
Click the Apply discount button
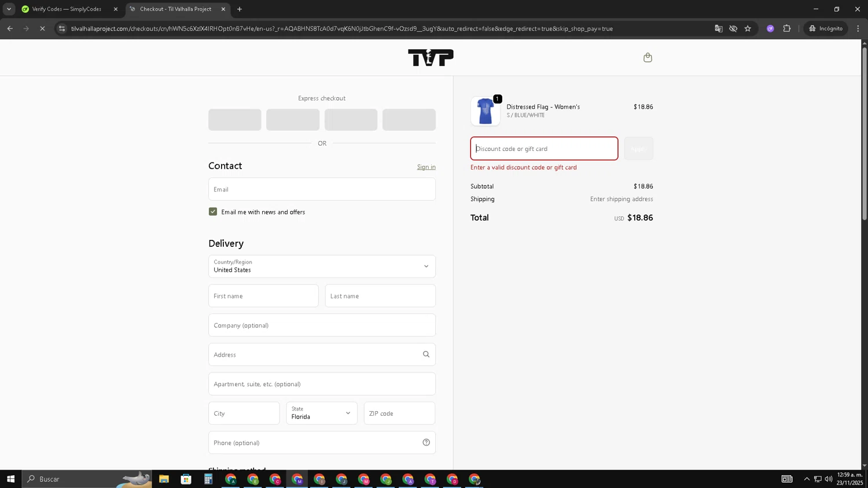[x=638, y=149]
